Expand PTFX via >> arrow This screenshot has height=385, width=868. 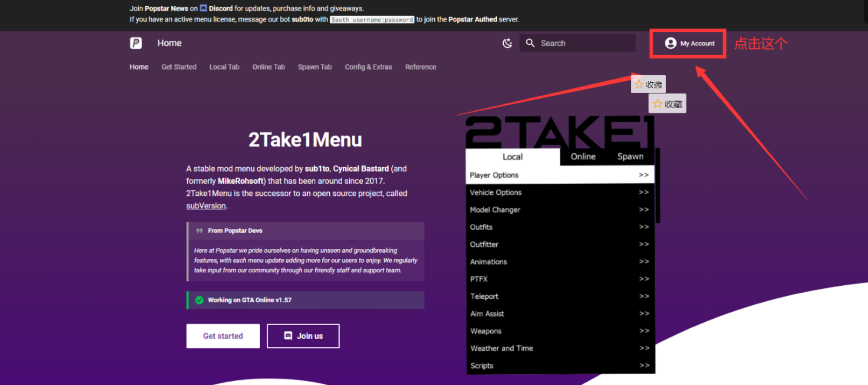tap(644, 278)
